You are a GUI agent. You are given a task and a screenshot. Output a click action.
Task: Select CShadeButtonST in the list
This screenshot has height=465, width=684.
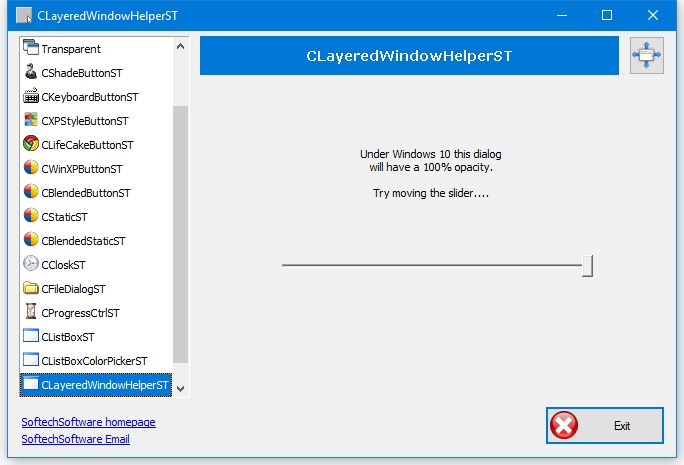point(96,72)
